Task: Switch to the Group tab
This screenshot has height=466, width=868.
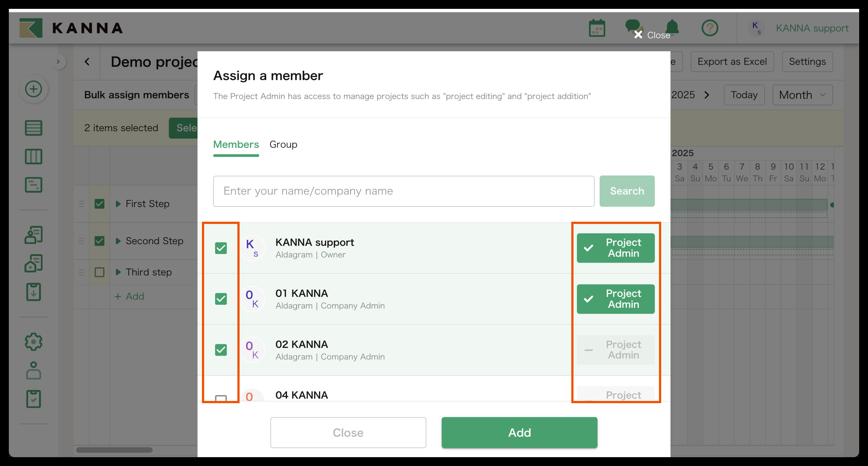Action: 283,144
